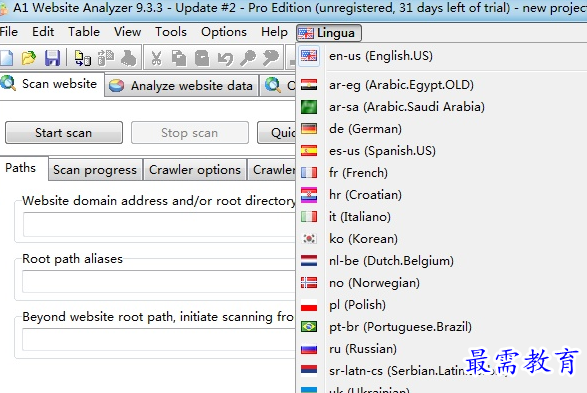Screen dimensions: 587x393
Task: Click the Paste clipboard toolbar icon
Action: tap(202, 58)
